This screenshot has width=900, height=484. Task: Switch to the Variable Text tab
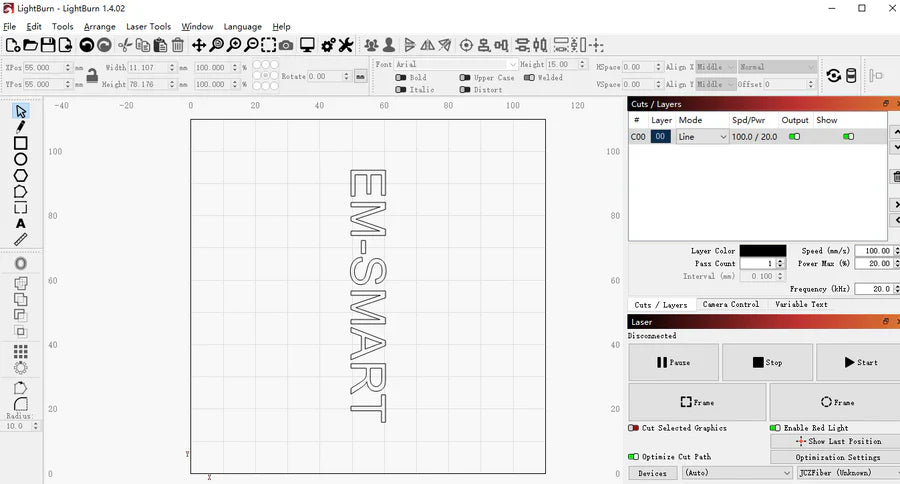click(801, 304)
